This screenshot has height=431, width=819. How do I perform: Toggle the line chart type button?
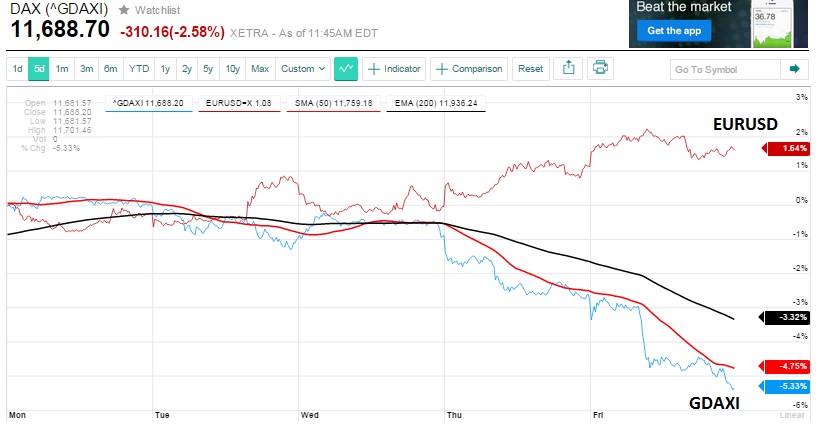pos(346,69)
